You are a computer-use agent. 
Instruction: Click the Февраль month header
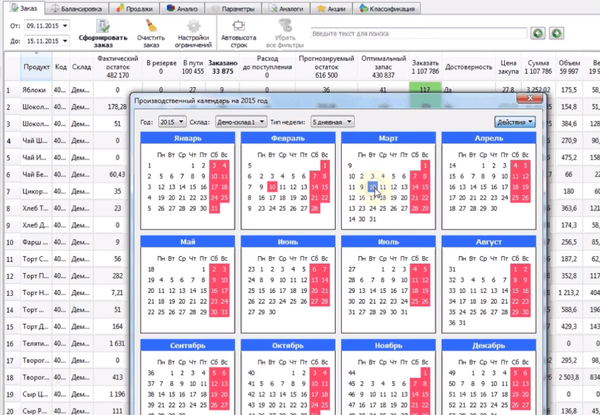point(288,138)
